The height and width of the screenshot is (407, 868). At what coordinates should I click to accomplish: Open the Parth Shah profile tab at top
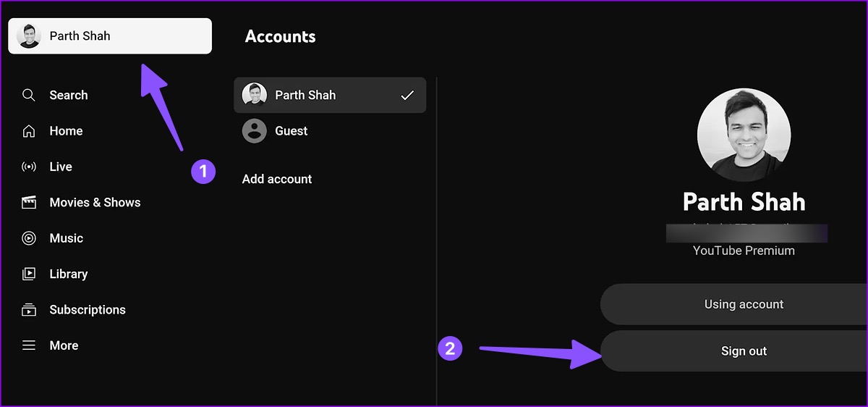[x=110, y=36]
